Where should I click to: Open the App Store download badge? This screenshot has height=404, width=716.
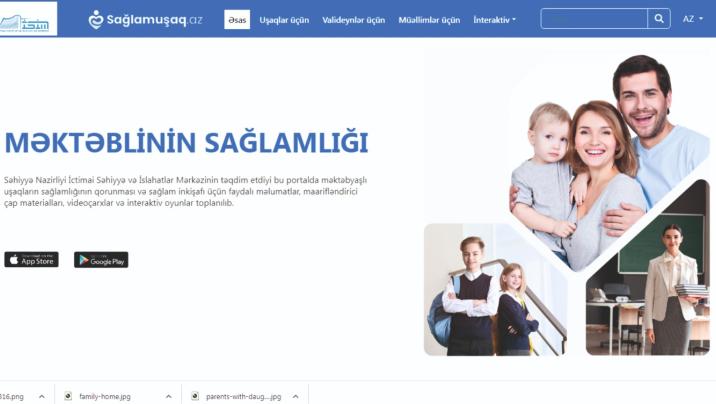[x=31, y=260]
